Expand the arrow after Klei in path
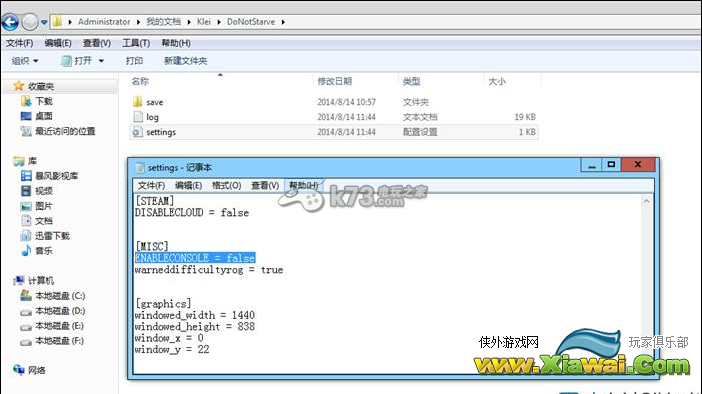The height and width of the screenshot is (394, 702). 219,22
